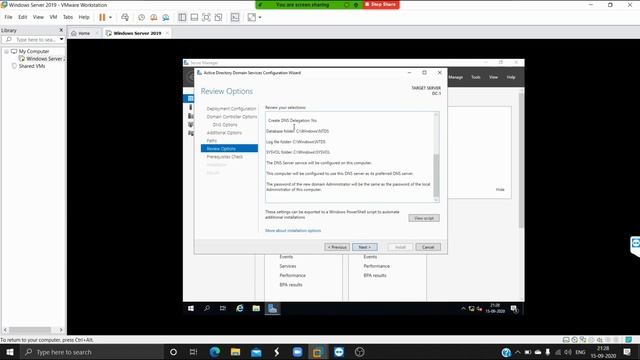Click the View script button
The image size is (640, 360).
(x=424, y=218)
